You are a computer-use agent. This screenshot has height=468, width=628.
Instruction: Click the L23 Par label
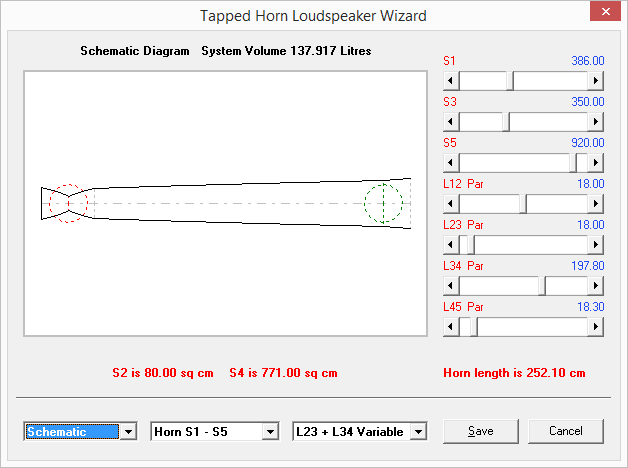463,225
